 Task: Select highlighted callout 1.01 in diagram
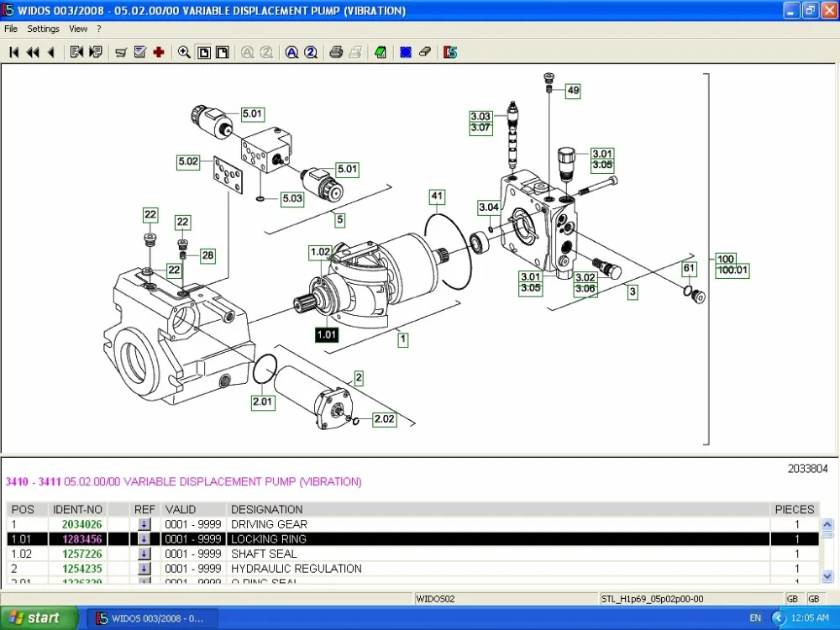click(x=326, y=335)
